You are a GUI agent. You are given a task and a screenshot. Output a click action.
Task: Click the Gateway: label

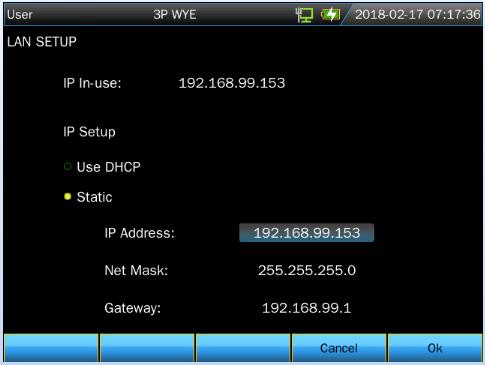[133, 308]
